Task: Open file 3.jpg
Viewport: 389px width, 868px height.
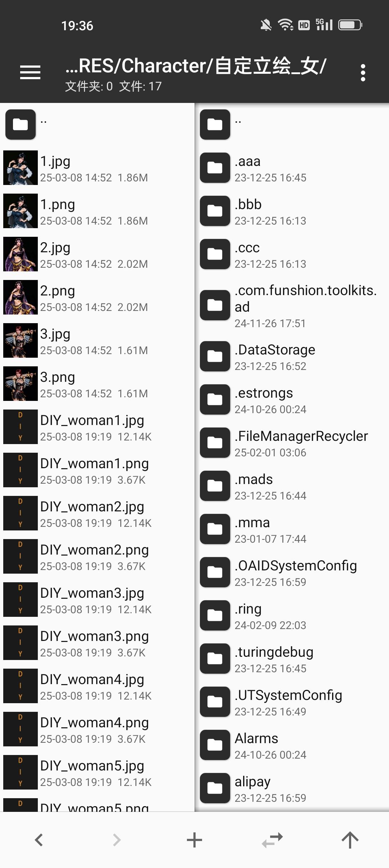Action: 97,340
